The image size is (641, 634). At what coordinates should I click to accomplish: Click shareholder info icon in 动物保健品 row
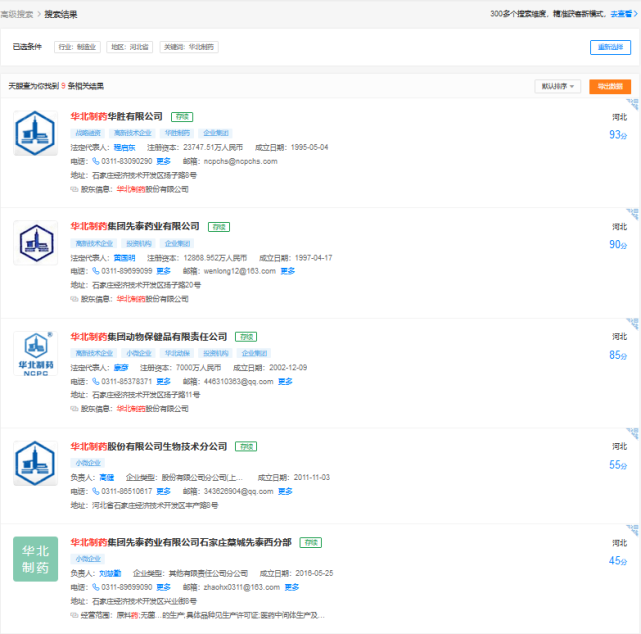pyautogui.click(x=74, y=408)
